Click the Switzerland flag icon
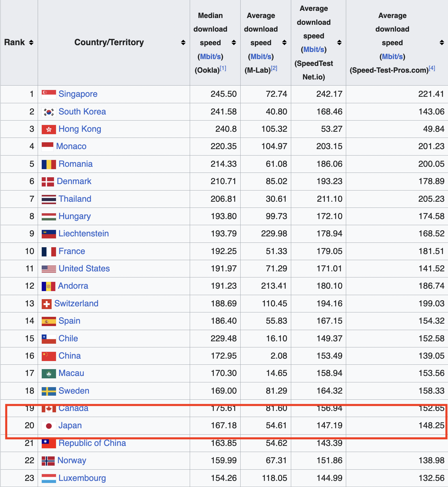The width and height of the screenshot is (448, 487). [46, 304]
